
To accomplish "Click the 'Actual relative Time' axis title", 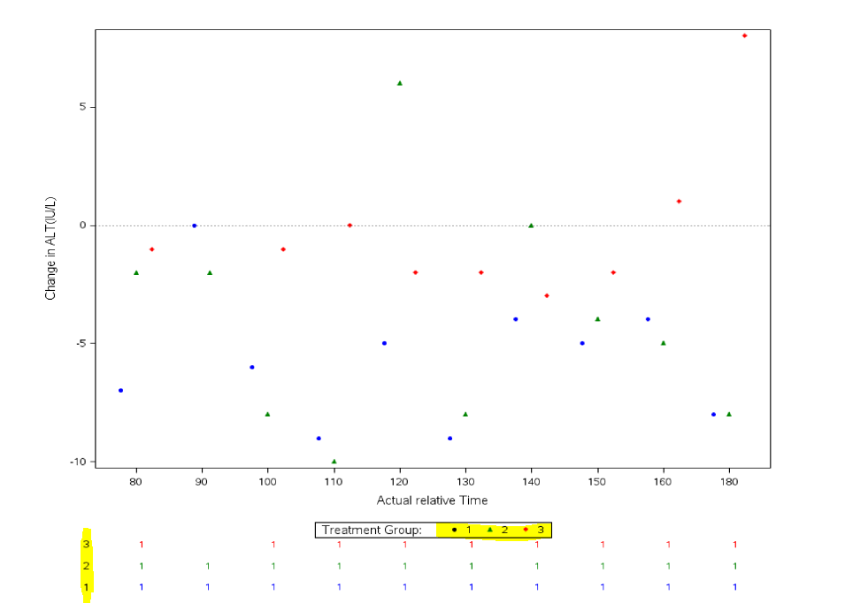I will tap(433, 500).
